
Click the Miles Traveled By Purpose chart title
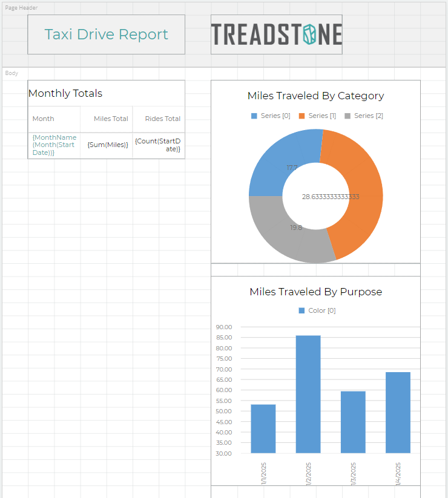tap(315, 292)
